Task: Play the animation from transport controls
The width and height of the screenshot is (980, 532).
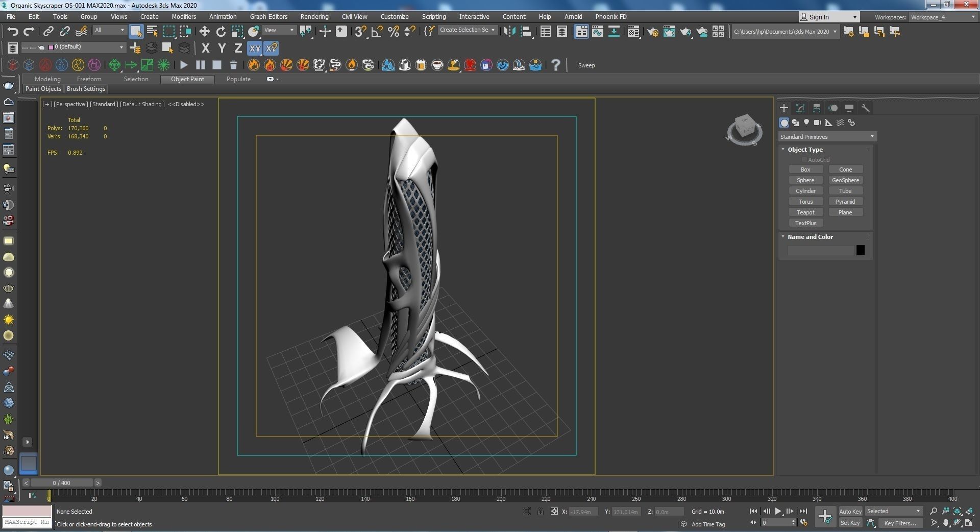Action: 778,511
